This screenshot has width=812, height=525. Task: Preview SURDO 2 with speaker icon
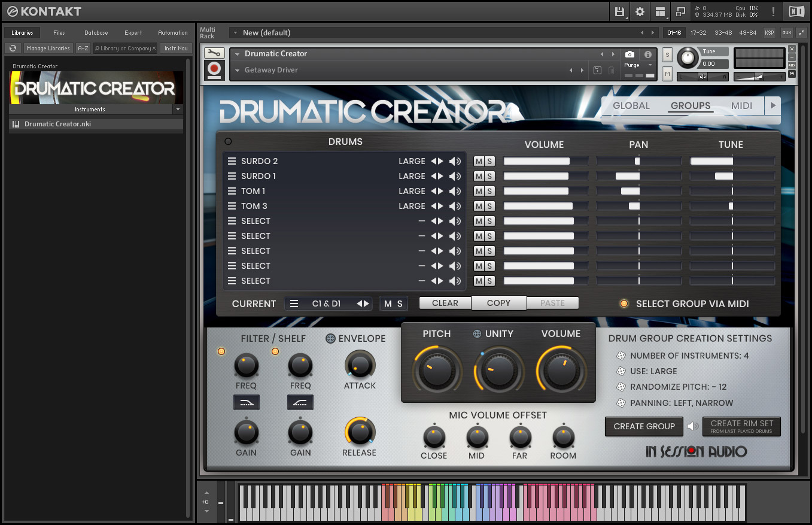(455, 161)
